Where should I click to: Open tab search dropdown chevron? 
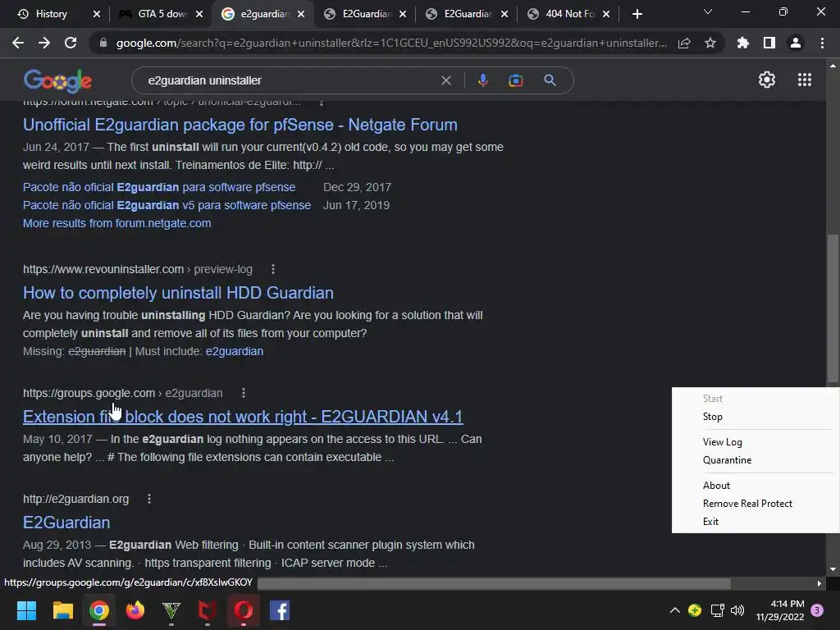(x=708, y=11)
